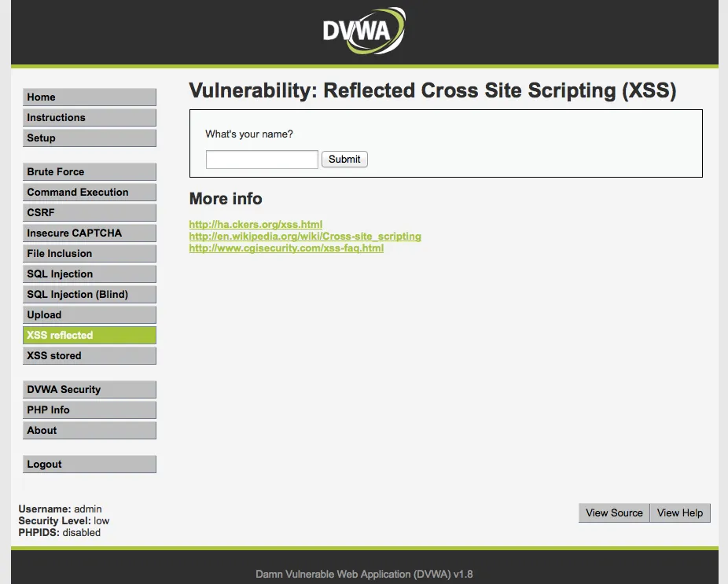The image size is (728, 584).
Task: Click the name input field
Action: click(261, 159)
